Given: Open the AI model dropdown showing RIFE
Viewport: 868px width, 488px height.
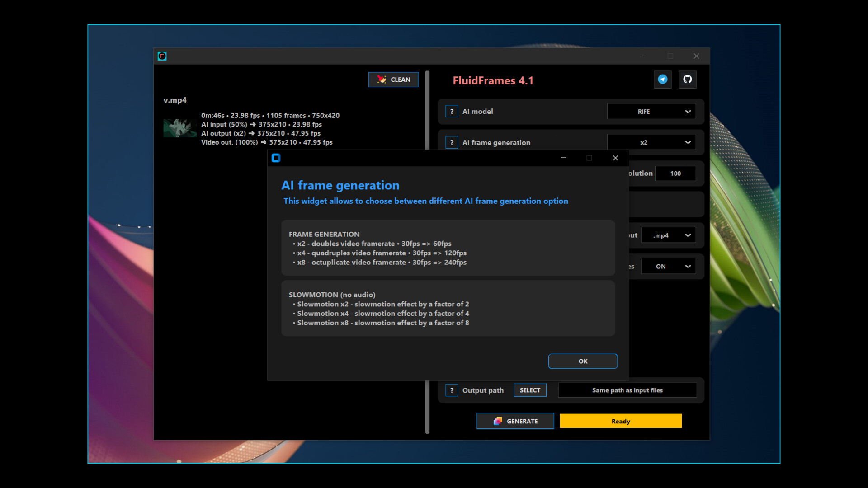Looking at the screenshot, I should click(651, 111).
